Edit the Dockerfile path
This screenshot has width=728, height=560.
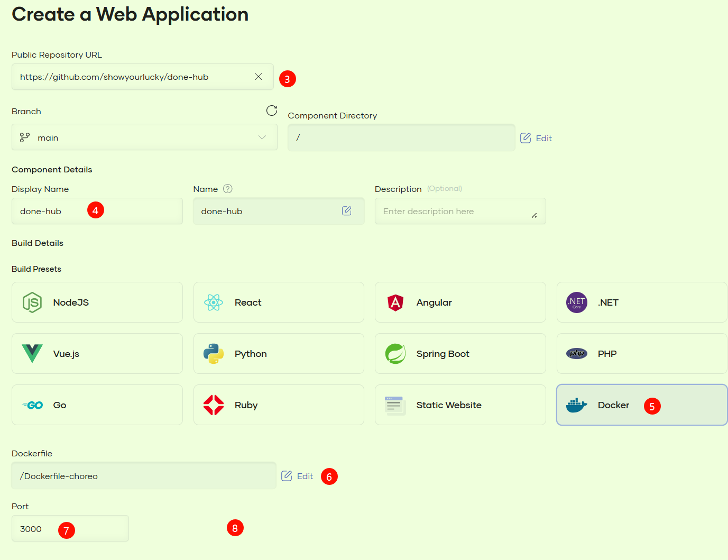click(297, 476)
